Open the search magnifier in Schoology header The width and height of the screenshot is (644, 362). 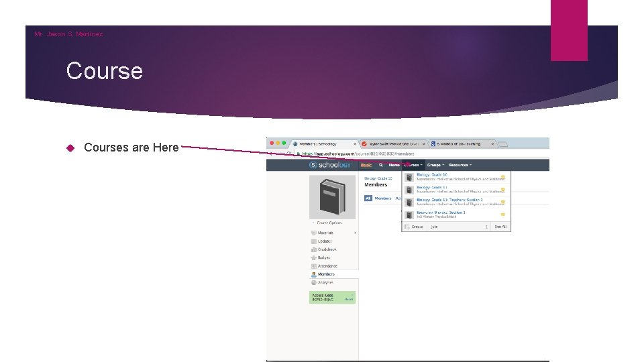tap(381, 165)
